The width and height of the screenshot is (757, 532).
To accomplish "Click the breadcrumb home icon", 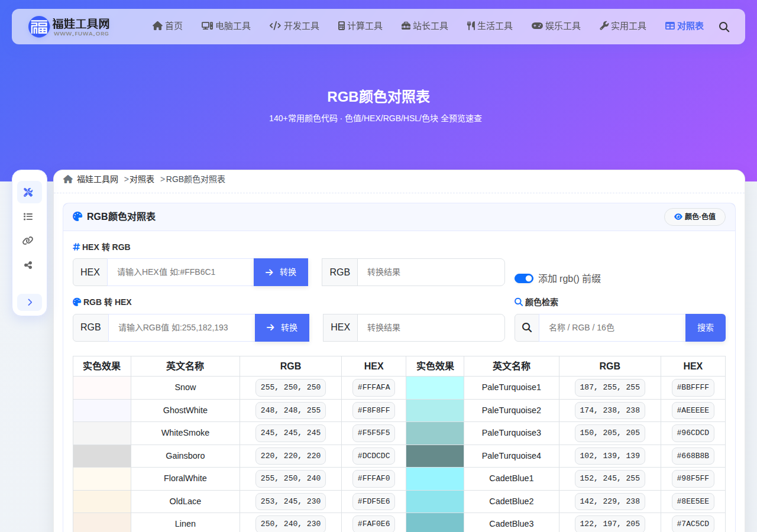I will point(68,179).
